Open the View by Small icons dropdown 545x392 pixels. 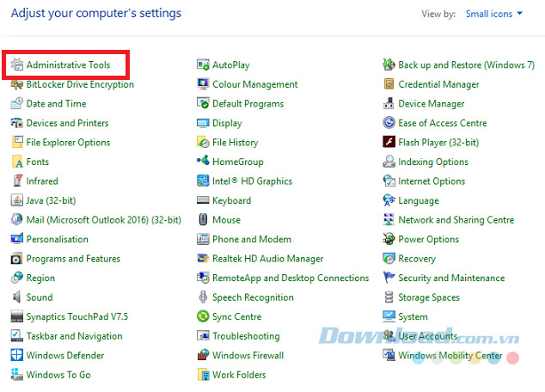tap(494, 14)
